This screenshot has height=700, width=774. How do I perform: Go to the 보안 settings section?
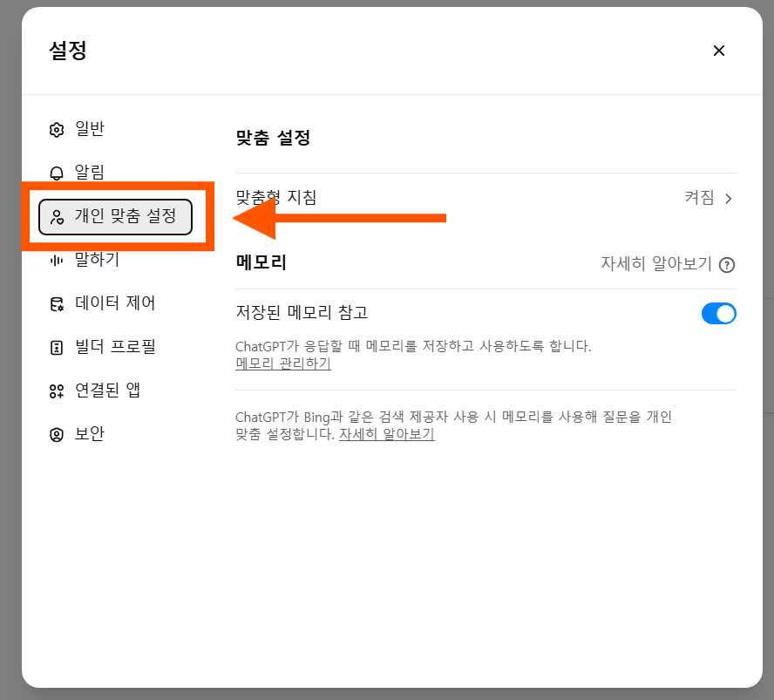[89, 434]
